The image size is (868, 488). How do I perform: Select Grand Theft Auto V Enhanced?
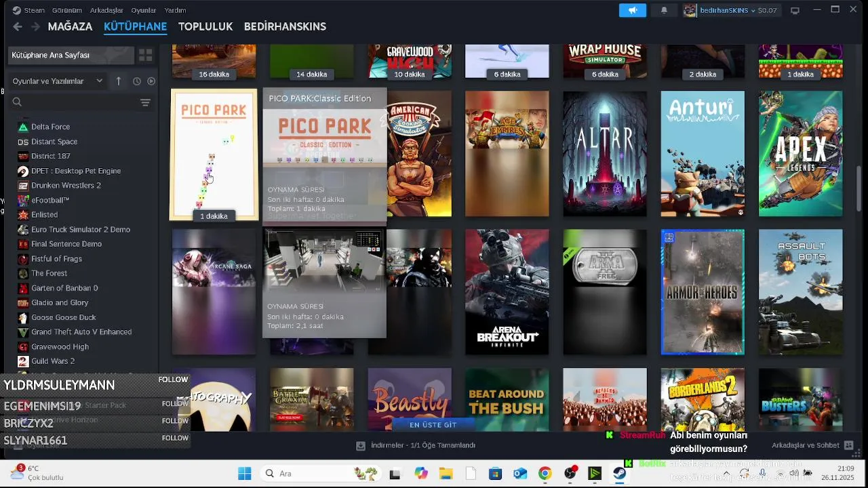point(81,332)
